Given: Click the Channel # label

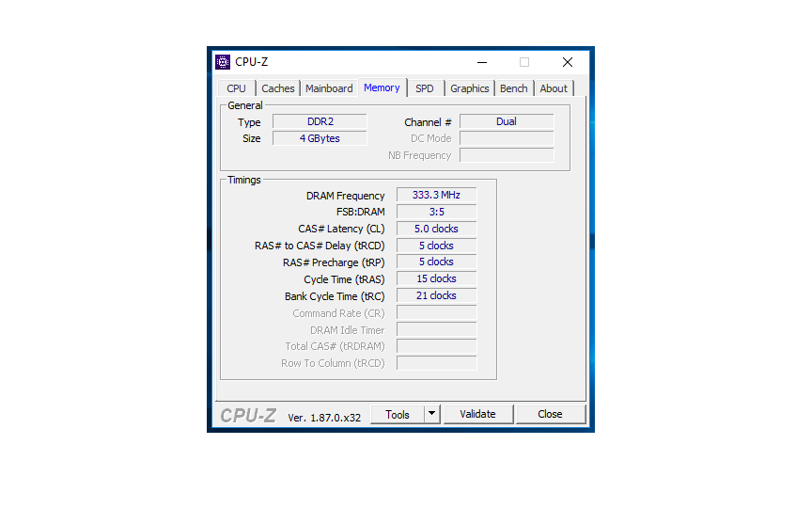Looking at the screenshot, I should 428,122.
